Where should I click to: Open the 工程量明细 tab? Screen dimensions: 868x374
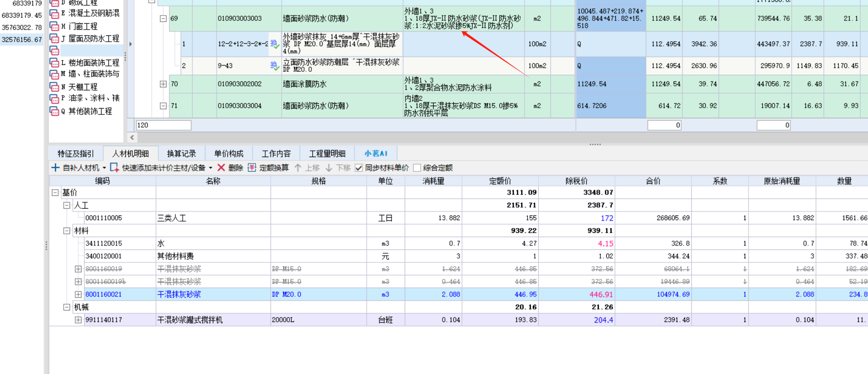[x=327, y=154]
